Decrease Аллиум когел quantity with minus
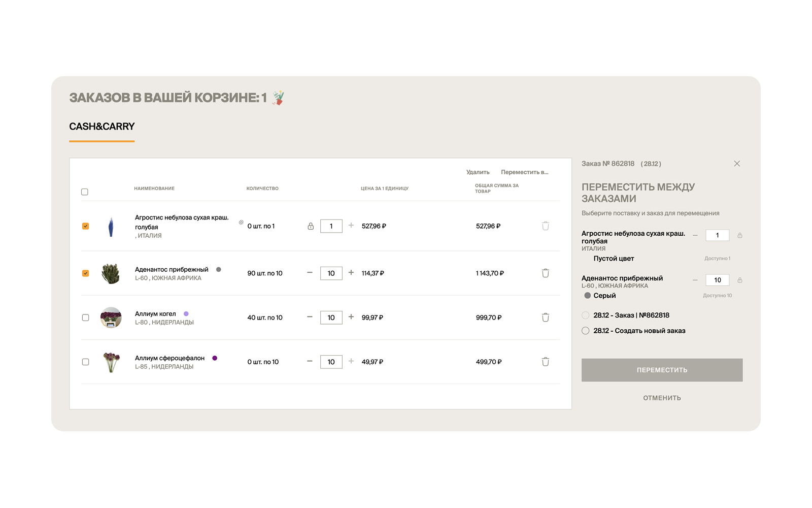Screen dimensions: 812x508 click(x=310, y=317)
